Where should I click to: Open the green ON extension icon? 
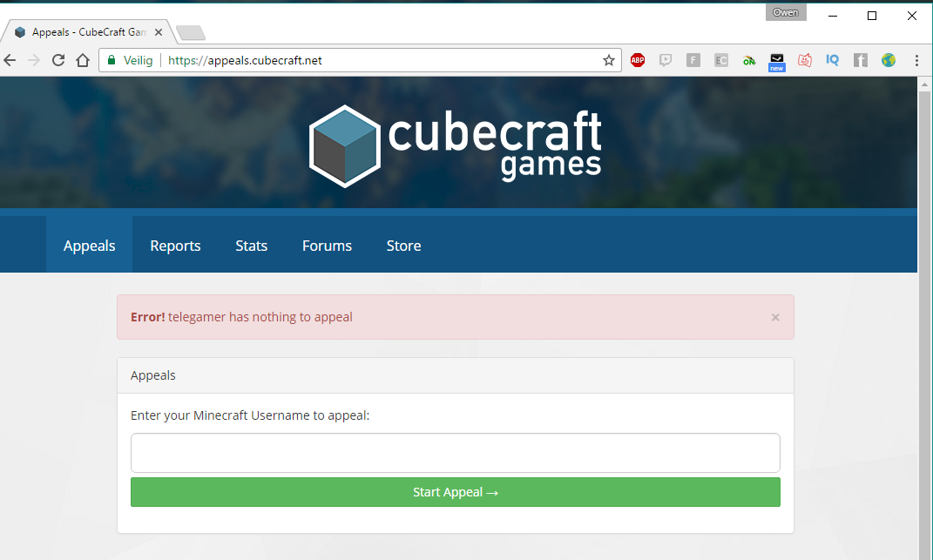(x=748, y=60)
